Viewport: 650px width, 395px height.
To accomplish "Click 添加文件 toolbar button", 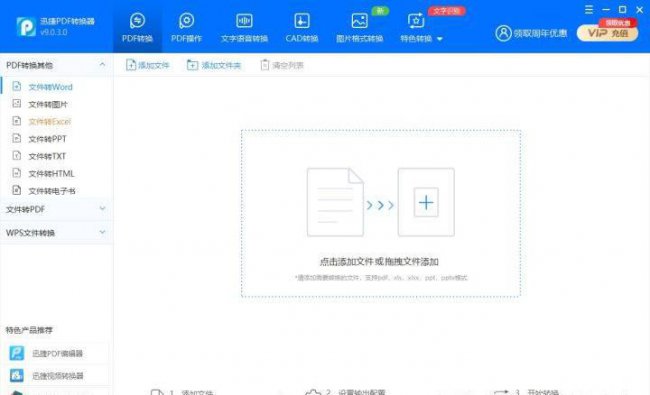I will (x=148, y=65).
